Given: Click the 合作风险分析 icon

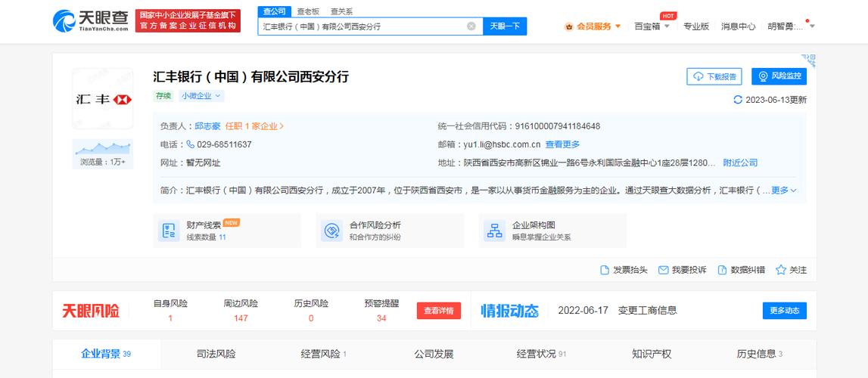Looking at the screenshot, I should 331,231.
